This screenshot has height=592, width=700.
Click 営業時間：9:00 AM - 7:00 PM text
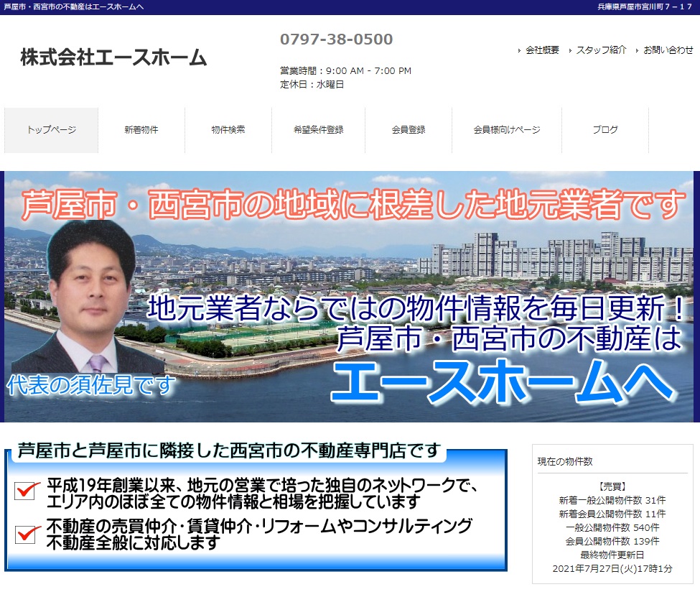coord(345,71)
